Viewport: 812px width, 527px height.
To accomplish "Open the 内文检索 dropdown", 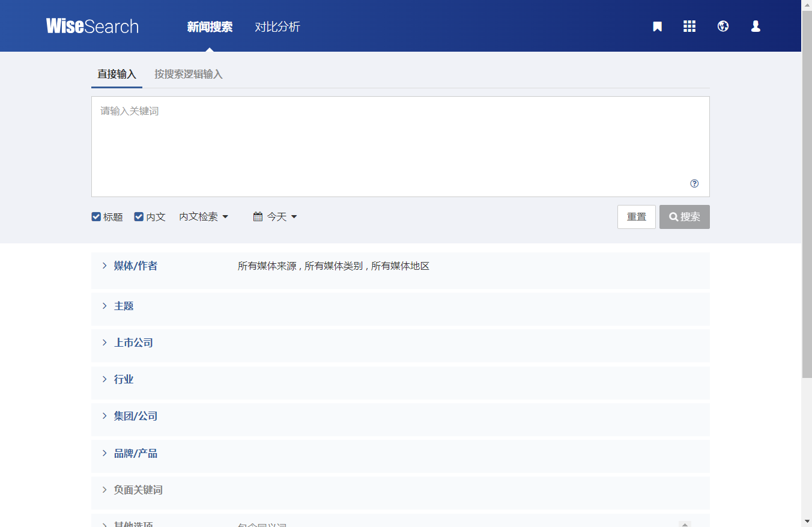I will click(x=204, y=217).
